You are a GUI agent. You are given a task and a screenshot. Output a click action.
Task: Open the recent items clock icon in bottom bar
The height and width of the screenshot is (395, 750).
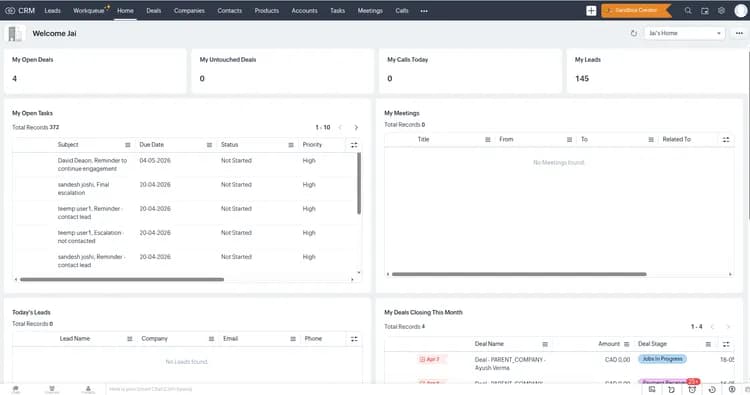[x=712, y=390]
